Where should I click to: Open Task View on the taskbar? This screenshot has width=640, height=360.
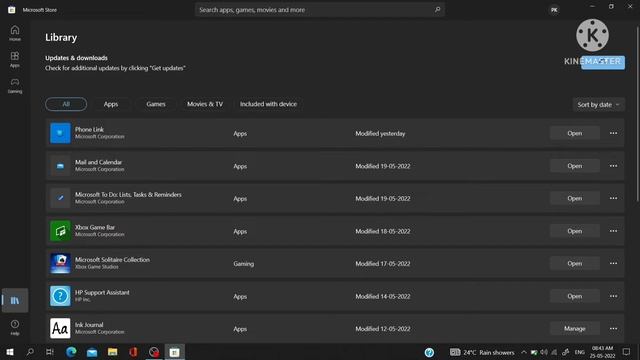(50, 352)
